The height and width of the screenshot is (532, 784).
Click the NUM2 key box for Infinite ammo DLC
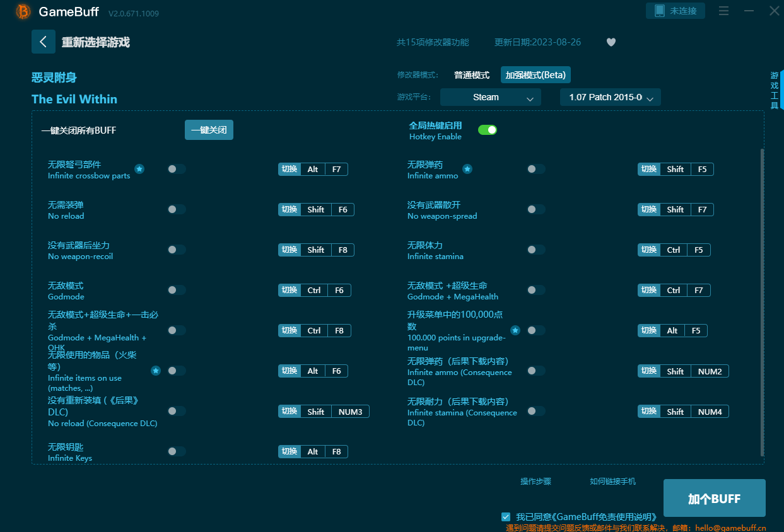(710, 371)
